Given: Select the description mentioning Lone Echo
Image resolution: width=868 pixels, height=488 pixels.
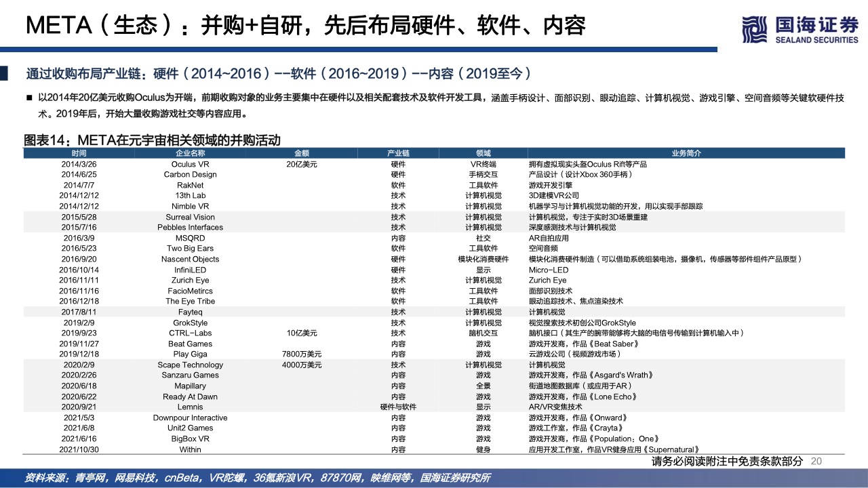Looking at the screenshot, I should click(583, 396).
